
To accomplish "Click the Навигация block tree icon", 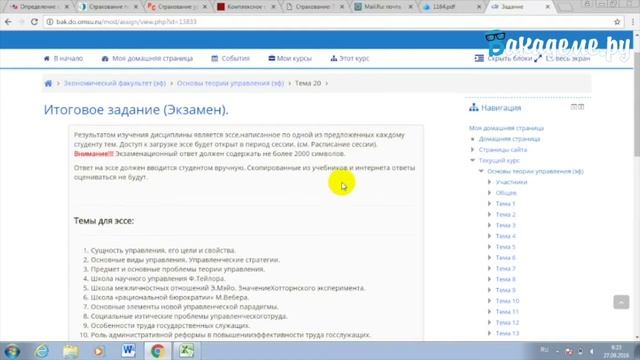I will pyautogui.click(x=473, y=108).
